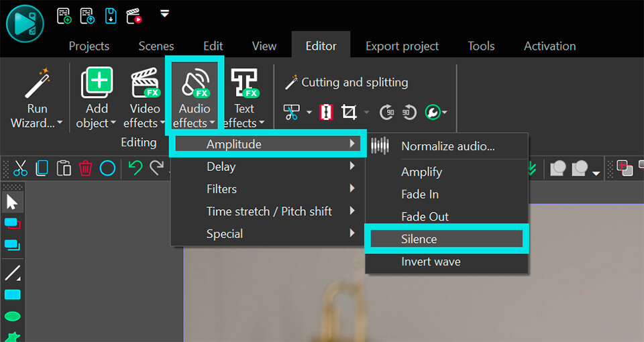Click the Paste clipboard icon

click(x=64, y=168)
